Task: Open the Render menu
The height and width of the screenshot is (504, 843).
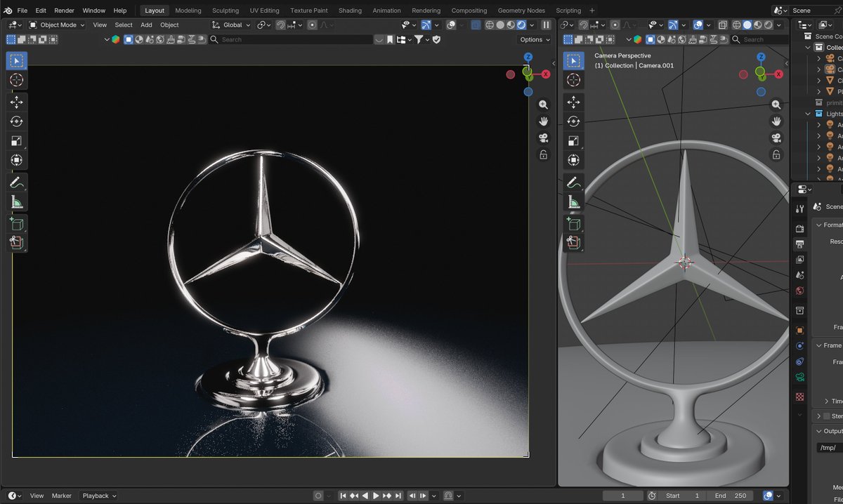Action: [64, 11]
